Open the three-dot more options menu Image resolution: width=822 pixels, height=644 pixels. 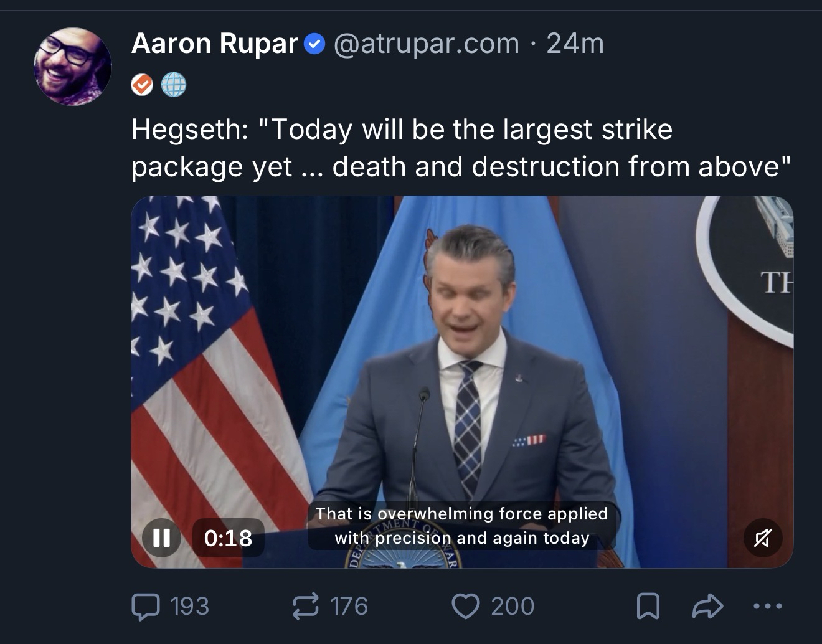pyautogui.click(x=767, y=606)
